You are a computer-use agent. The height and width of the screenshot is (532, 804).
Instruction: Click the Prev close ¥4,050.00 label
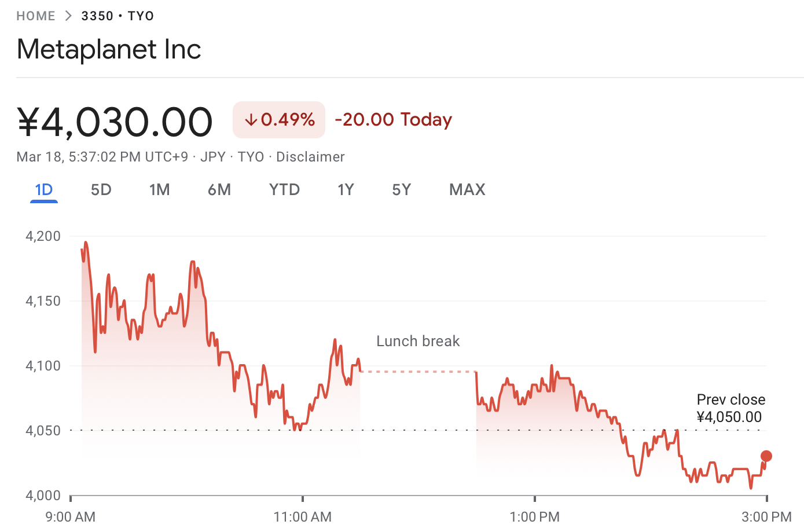730,408
